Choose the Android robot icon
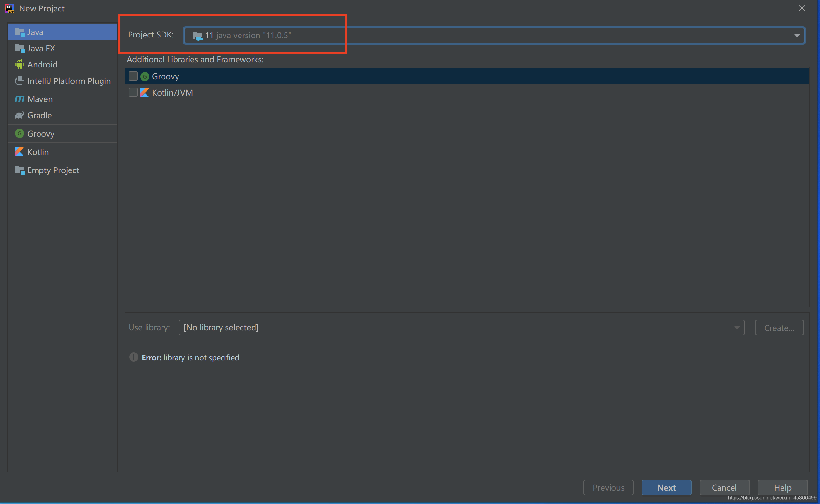 [x=20, y=64]
